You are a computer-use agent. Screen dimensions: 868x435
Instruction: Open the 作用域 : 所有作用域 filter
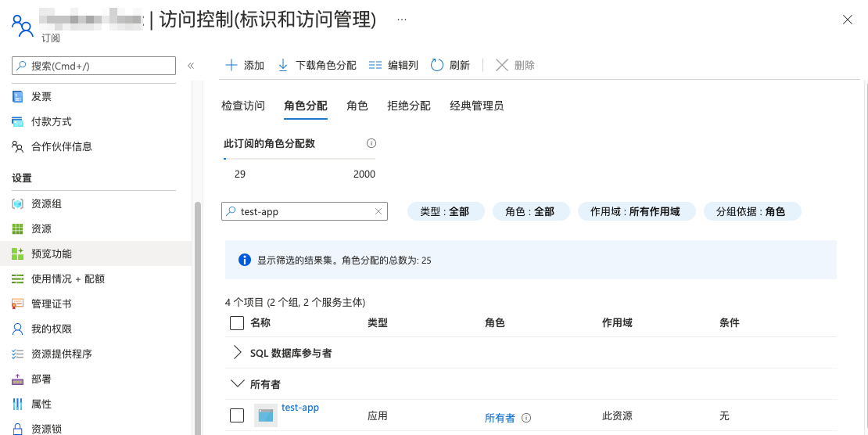tap(636, 211)
